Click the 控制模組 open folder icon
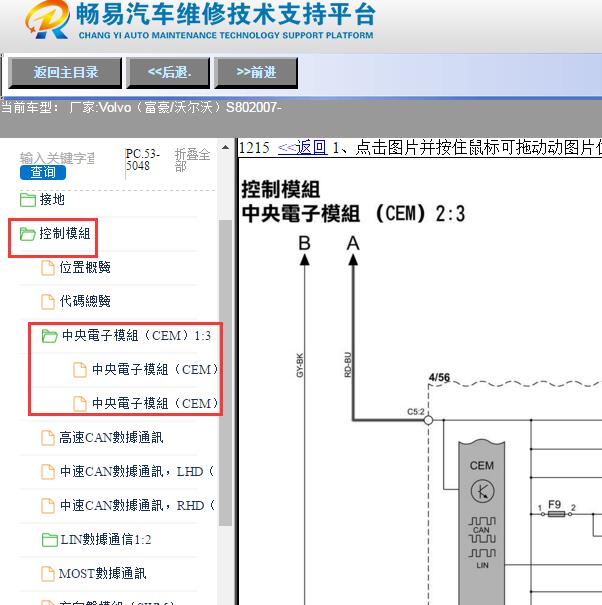Screen dimensions: 602x605 point(28,234)
